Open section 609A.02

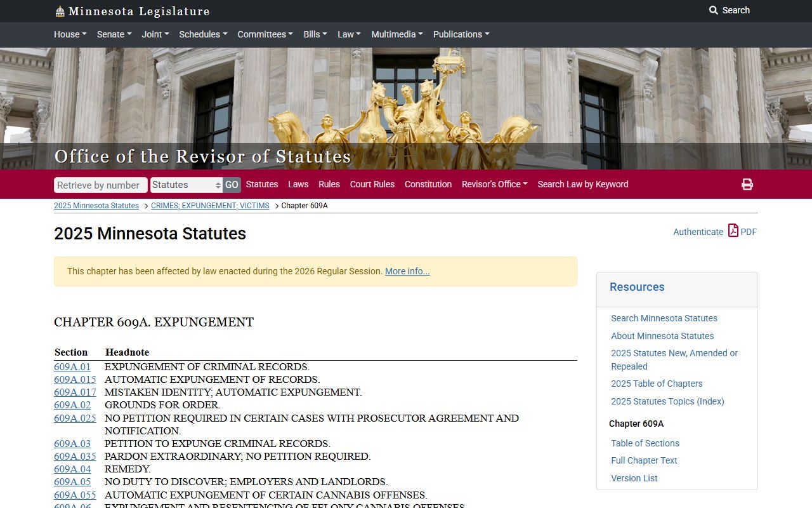coord(72,405)
